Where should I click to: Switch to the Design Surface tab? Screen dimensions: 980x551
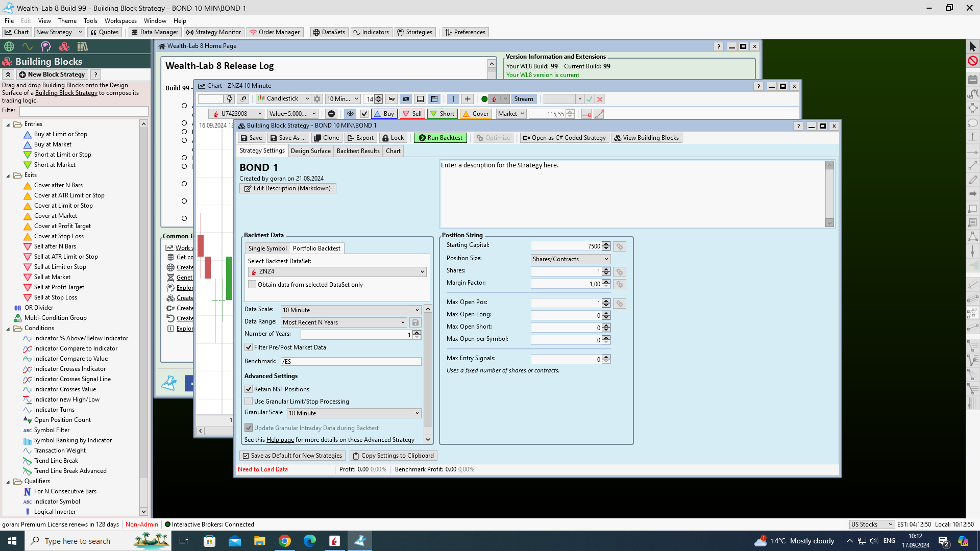[x=310, y=151]
